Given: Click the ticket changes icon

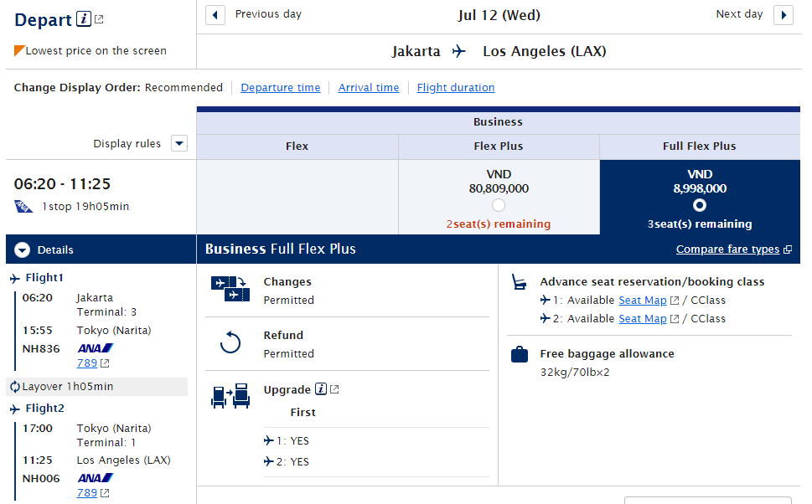Looking at the screenshot, I should point(230,289).
